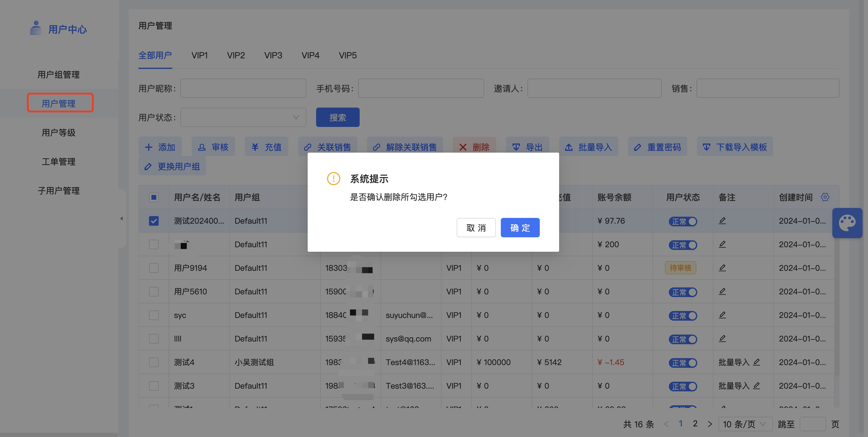This screenshot has width=868, height=437.
Task: Switch to VIP4 tab
Action: pos(310,55)
